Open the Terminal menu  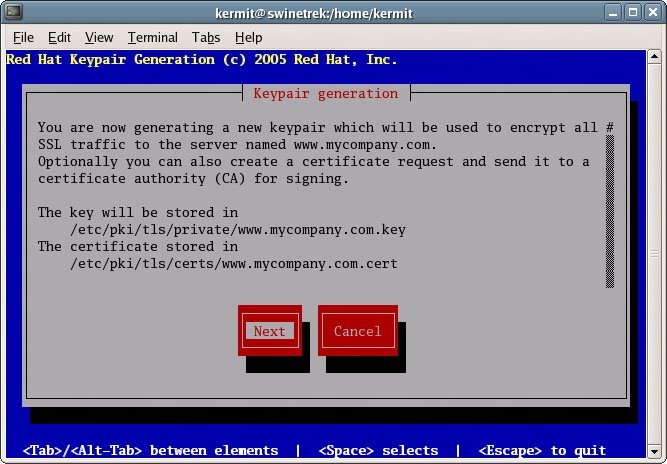coord(153,37)
